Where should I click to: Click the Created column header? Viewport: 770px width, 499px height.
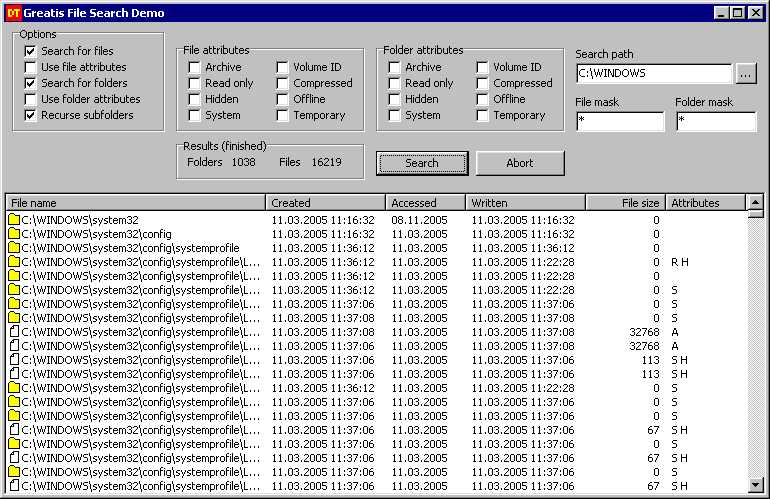click(x=325, y=203)
